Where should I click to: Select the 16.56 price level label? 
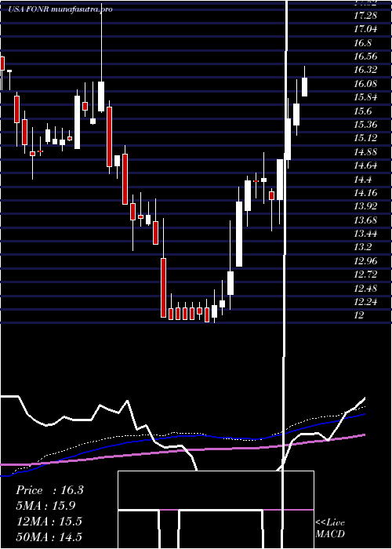(x=365, y=56)
